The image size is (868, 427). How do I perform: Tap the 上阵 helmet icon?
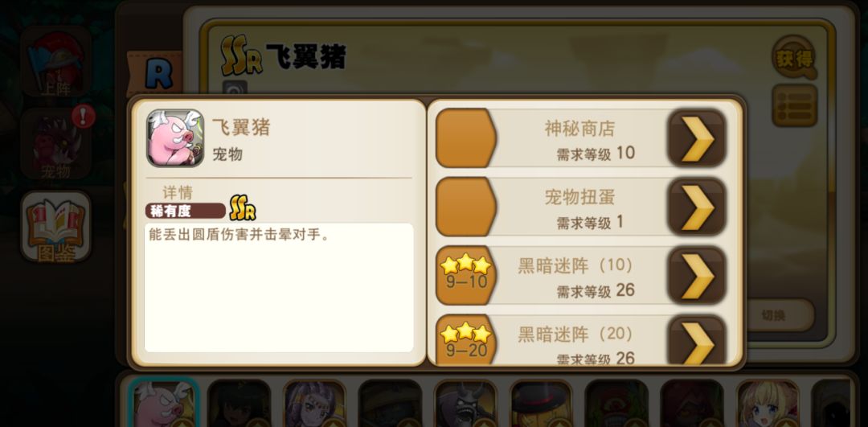click(56, 61)
